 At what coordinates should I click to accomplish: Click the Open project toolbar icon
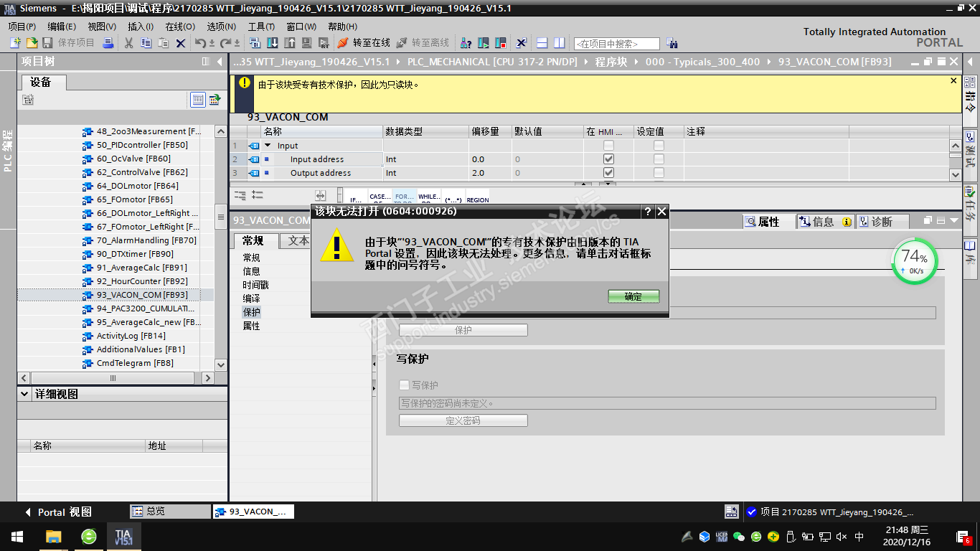pos(32,43)
